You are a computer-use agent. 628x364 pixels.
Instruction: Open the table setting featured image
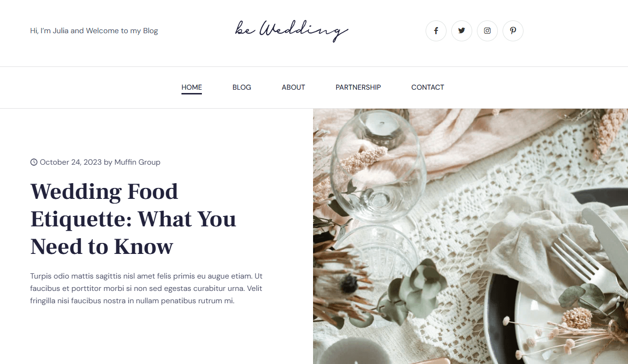[470, 236]
